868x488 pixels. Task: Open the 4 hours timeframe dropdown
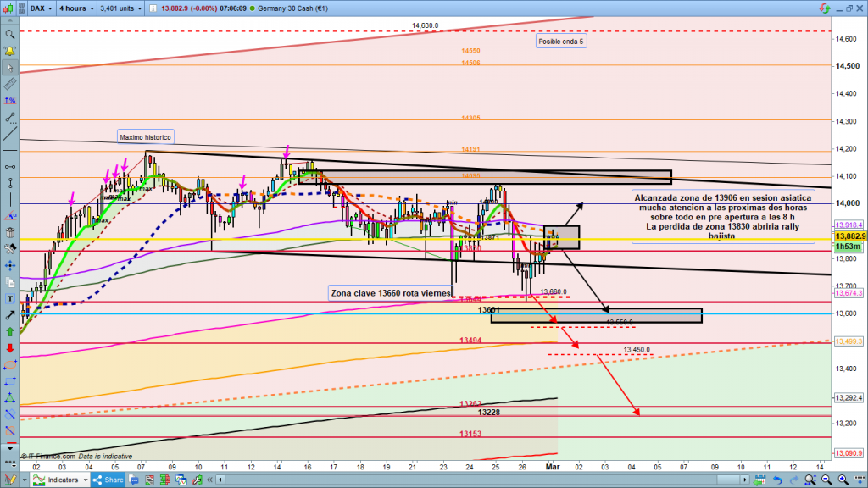75,9
